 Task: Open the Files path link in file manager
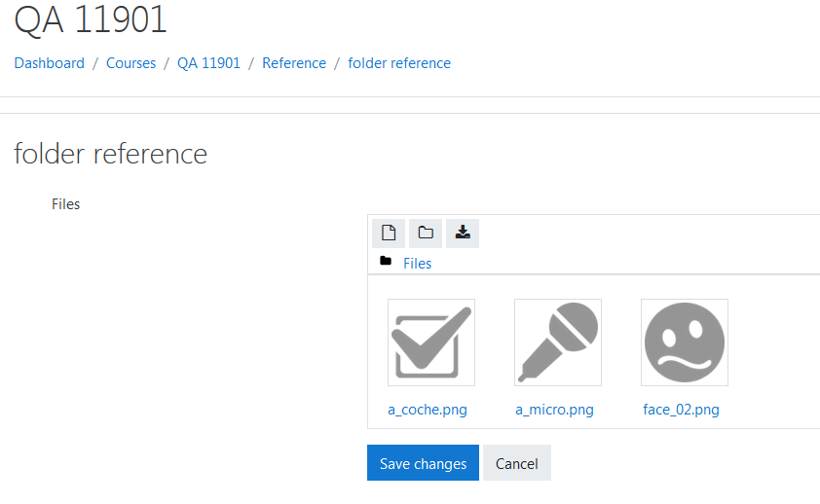(418, 264)
